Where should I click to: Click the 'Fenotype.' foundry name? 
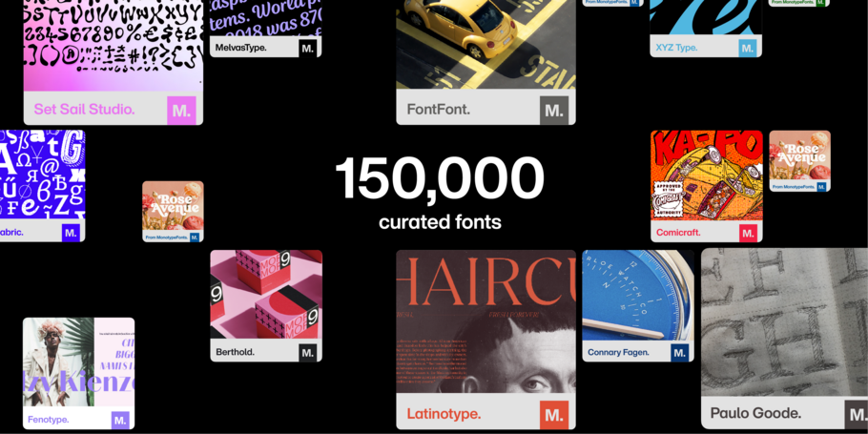coord(49,420)
